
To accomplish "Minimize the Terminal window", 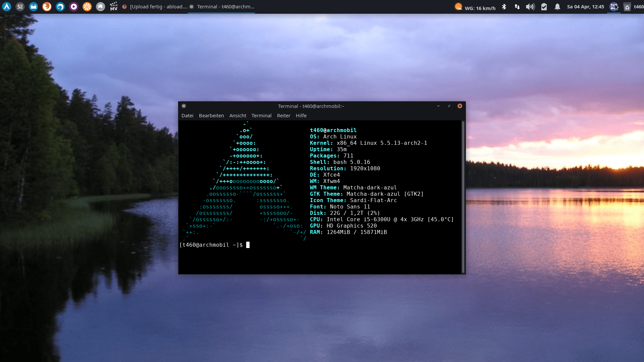I will click(x=438, y=106).
